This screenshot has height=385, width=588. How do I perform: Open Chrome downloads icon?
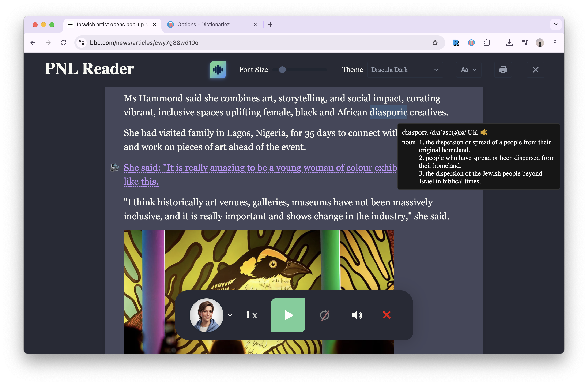pos(509,43)
